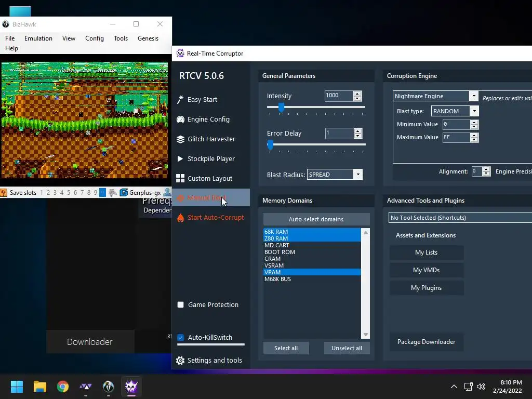Open the Nightmare Engine dropdown

point(474,96)
